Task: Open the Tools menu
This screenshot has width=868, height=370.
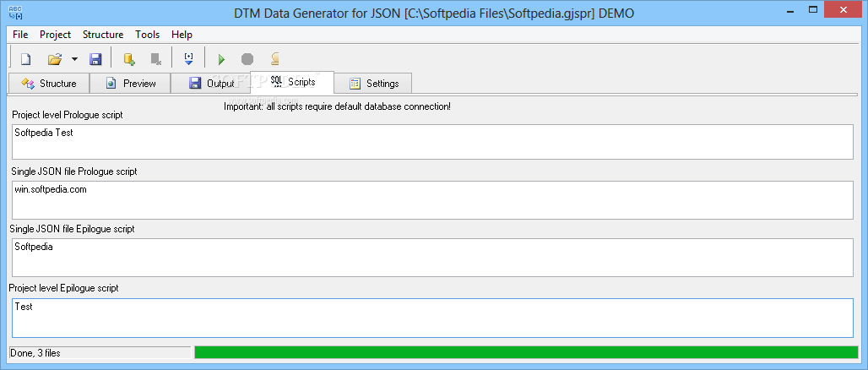Action: click(147, 35)
